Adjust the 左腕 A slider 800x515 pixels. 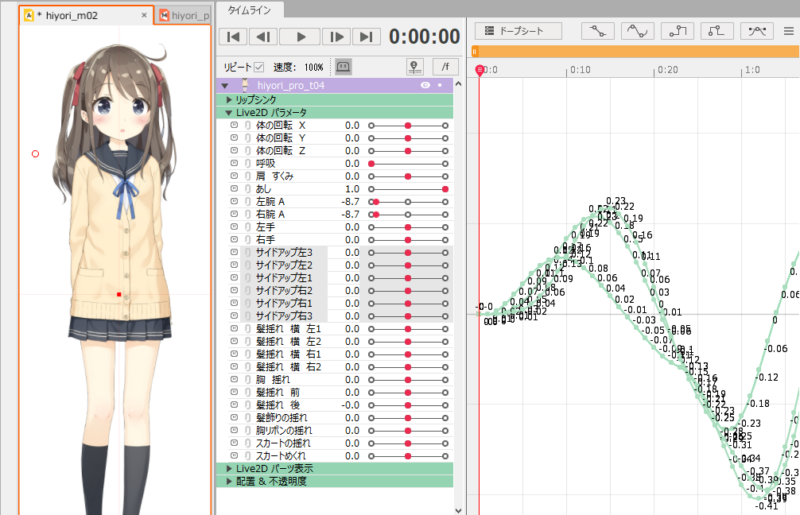(408, 202)
